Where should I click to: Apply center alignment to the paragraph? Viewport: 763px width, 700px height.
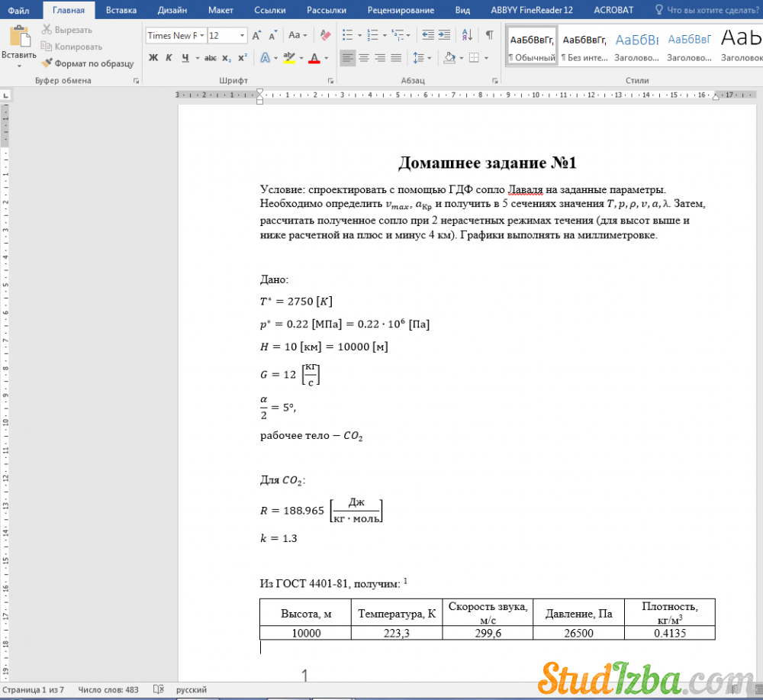click(x=364, y=58)
